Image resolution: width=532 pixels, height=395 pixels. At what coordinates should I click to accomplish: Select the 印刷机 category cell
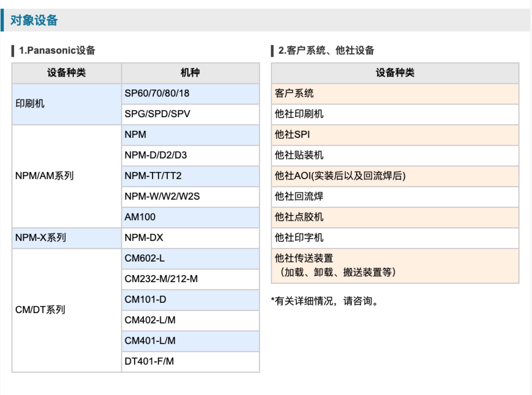click(66, 104)
